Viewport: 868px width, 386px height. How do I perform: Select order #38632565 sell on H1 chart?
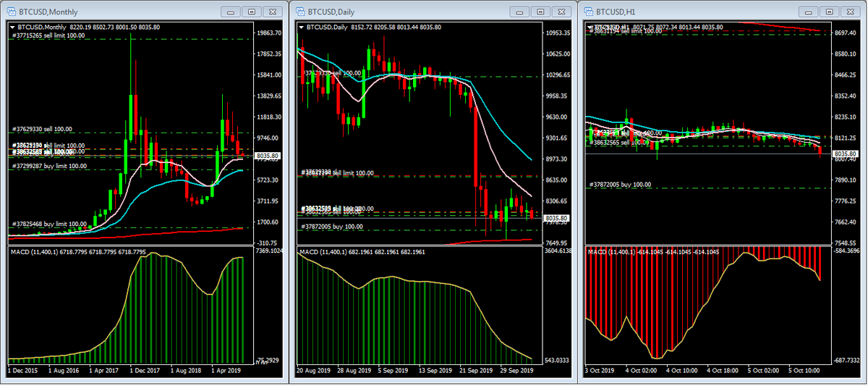(619, 143)
